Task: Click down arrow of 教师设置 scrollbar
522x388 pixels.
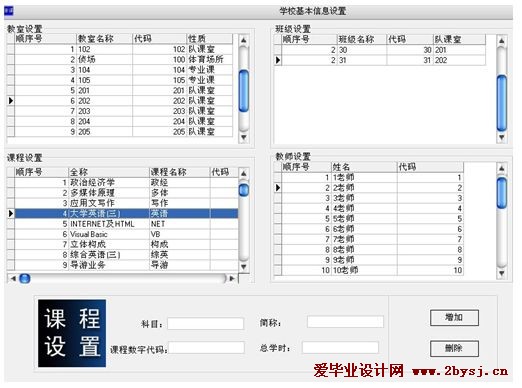Action: click(x=501, y=273)
